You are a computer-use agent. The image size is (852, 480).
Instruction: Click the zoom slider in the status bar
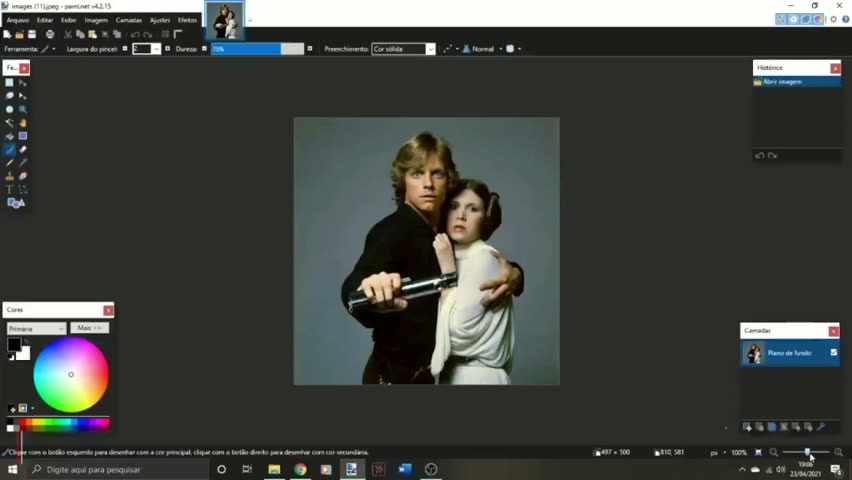[x=806, y=452]
